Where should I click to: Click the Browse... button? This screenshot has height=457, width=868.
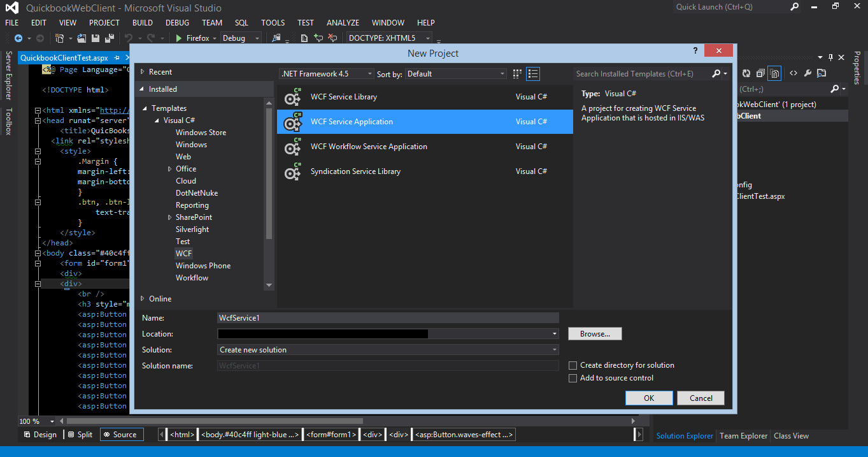tap(595, 333)
